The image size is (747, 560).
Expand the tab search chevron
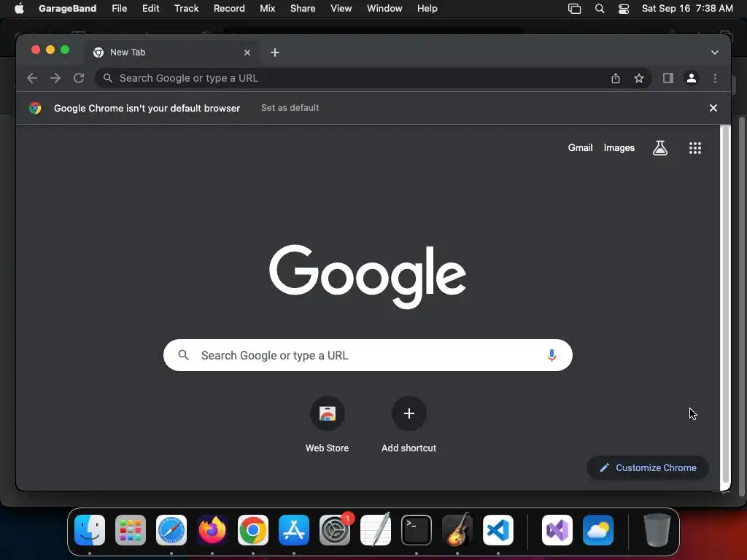click(715, 52)
